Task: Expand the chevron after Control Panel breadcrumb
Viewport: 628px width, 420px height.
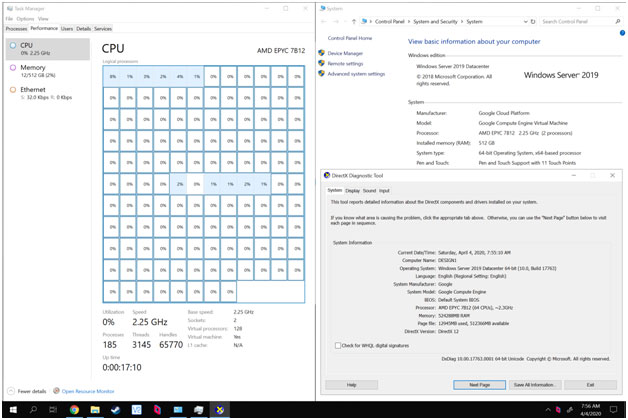Action: [409, 22]
